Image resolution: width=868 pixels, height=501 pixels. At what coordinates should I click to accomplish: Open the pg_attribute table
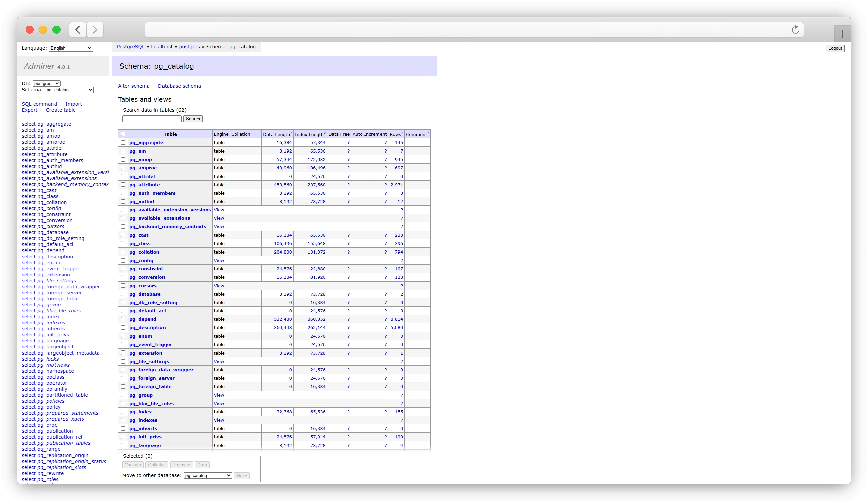point(144,185)
